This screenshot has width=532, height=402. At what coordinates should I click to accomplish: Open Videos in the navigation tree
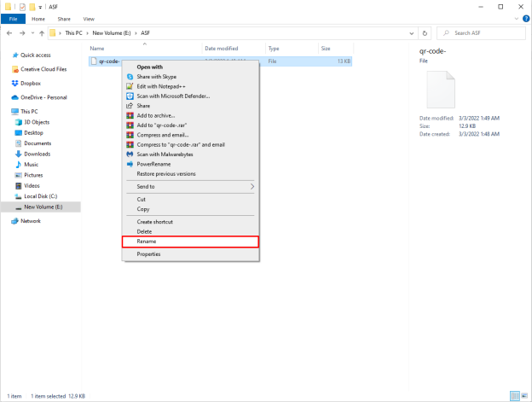[32, 186]
